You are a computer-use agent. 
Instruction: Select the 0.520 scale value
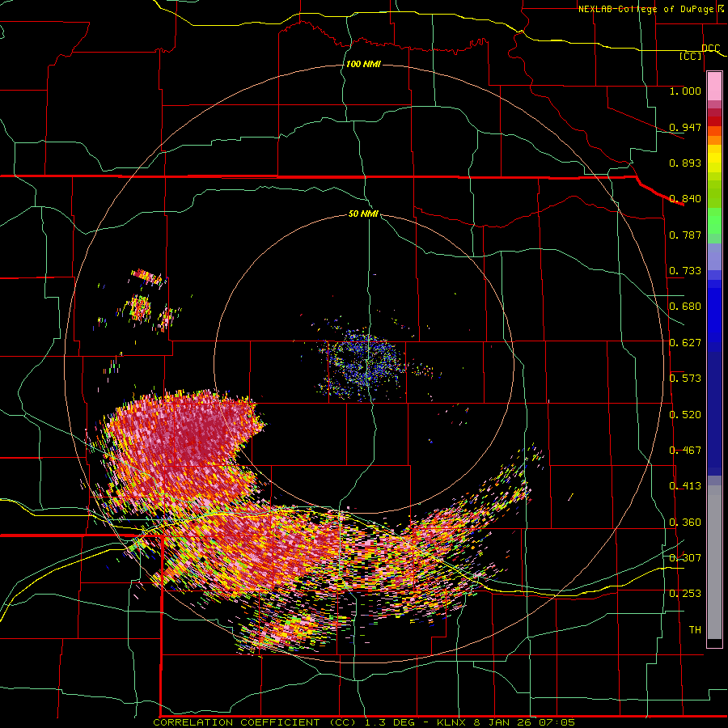685,415
